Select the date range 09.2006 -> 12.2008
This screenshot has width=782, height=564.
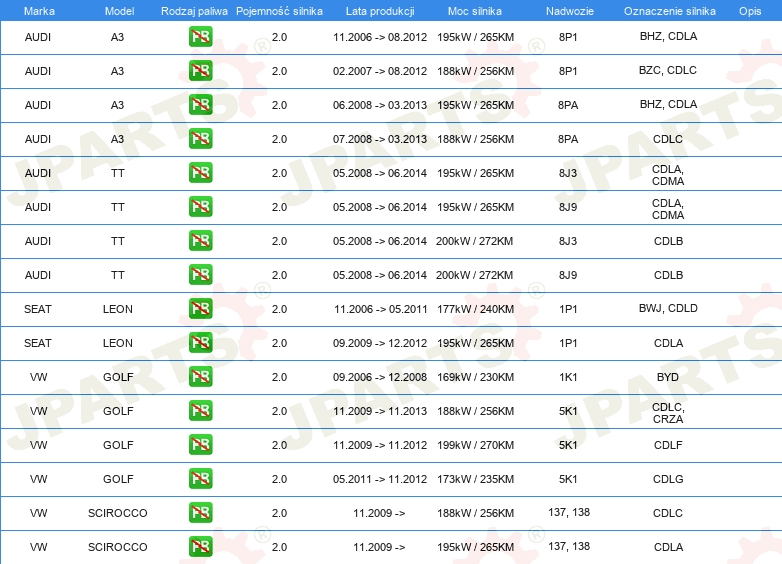click(380, 377)
